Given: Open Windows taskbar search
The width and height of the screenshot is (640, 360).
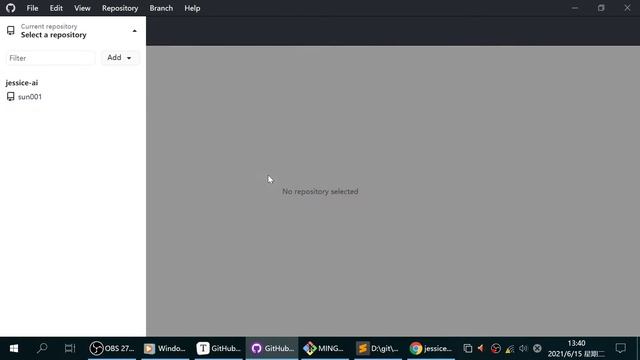Looking at the screenshot, I should [42, 349].
